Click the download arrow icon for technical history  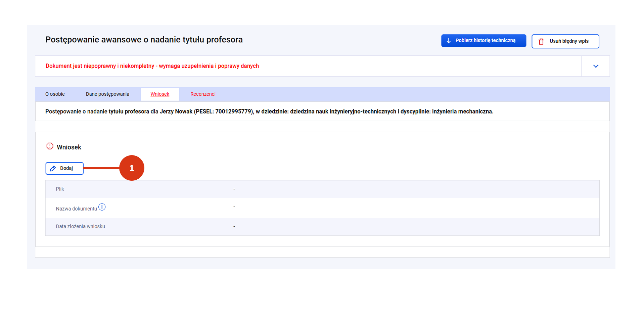coord(449,41)
